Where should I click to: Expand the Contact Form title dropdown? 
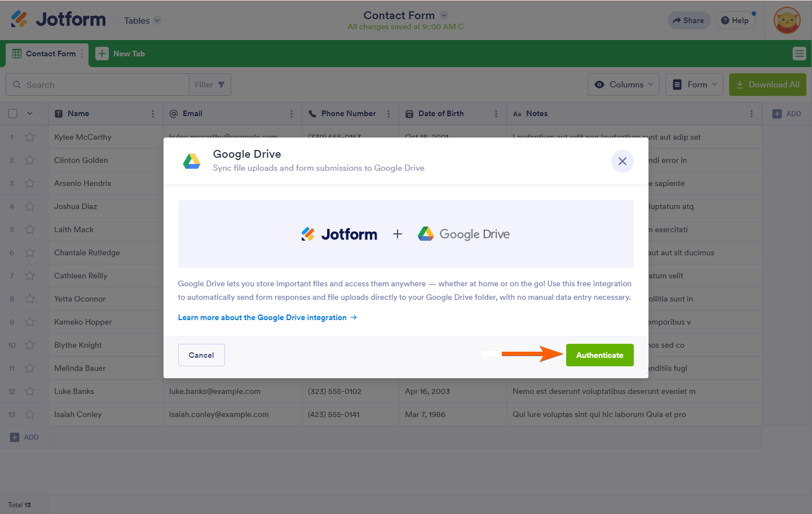[444, 15]
